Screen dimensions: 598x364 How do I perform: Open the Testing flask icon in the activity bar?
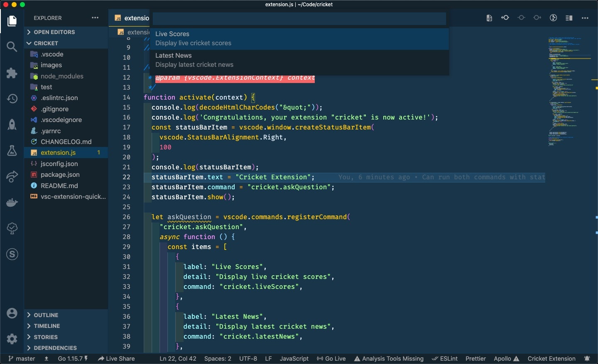pyautogui.click(x=12, y=151)
